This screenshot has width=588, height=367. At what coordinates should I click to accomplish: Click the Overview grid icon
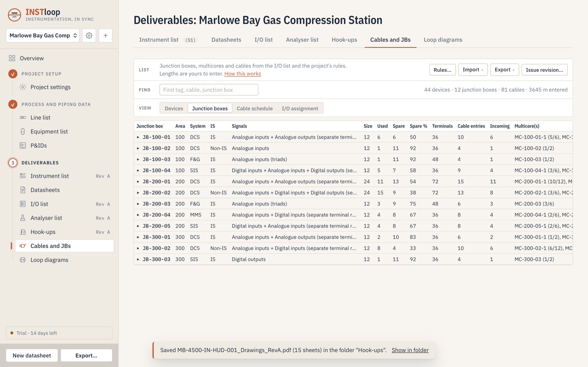[x=12, y=58]
